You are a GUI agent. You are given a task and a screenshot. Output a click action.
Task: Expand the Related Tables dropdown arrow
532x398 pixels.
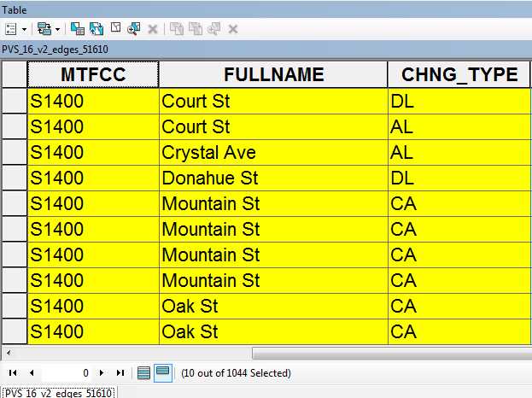click(x=56, y=29)
